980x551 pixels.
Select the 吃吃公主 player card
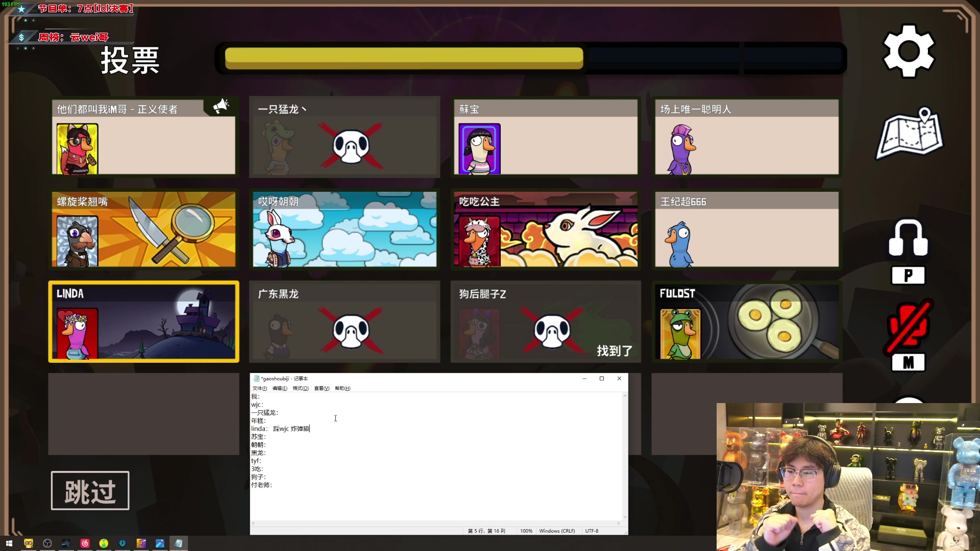click(545, 229)
